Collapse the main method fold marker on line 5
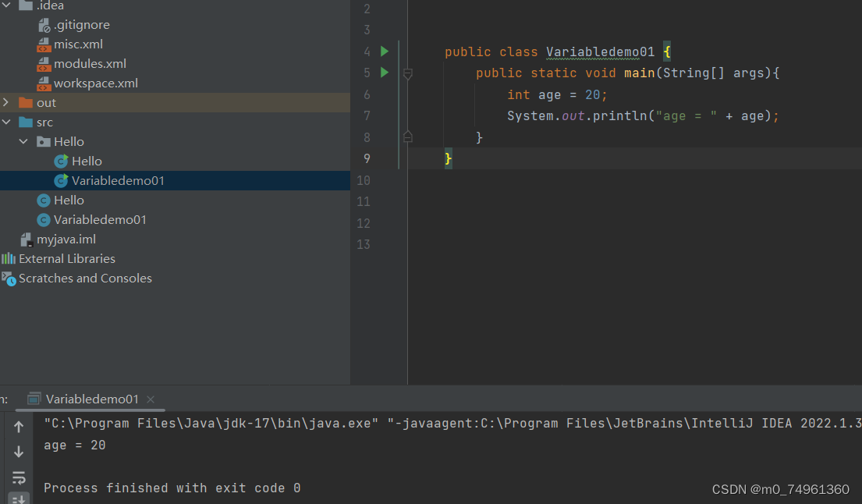Screen dimensions: 862x504 coord(408,73)
